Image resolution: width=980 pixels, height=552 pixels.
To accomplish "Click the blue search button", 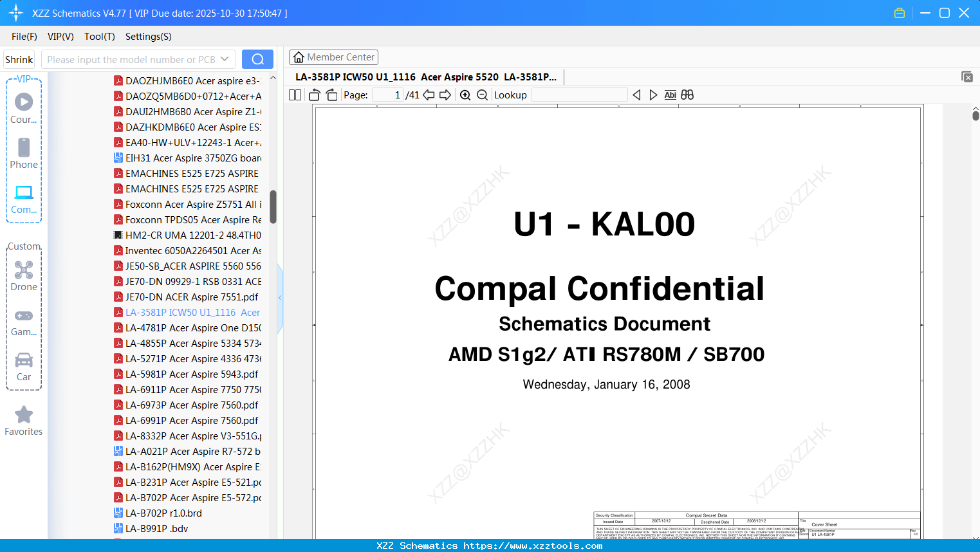I will click(x=257, y=59).
